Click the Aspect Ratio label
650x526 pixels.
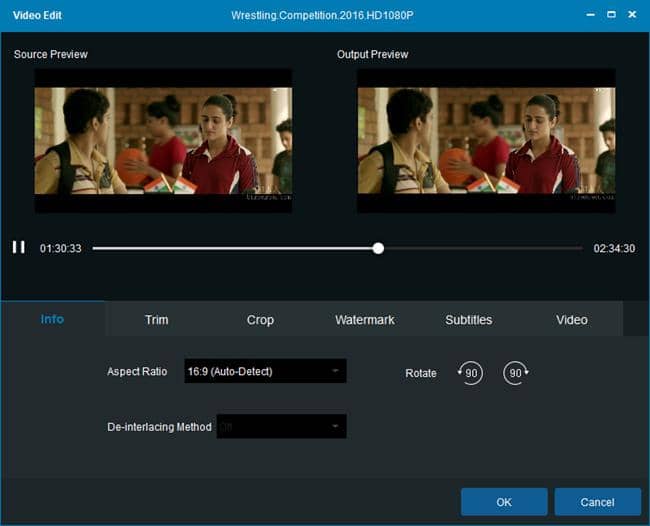(137, 371)
